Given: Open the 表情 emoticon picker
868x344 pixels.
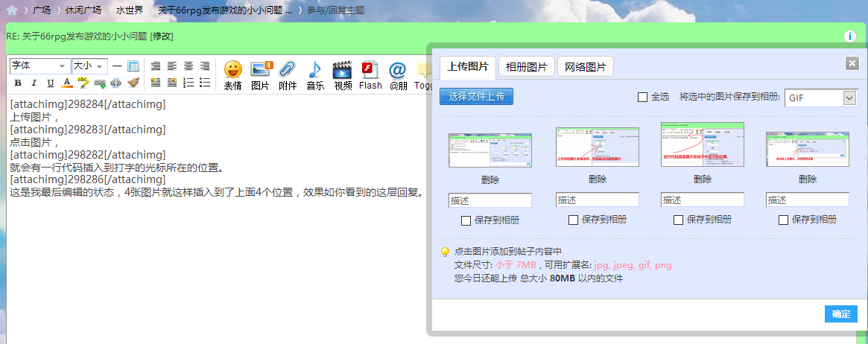Looking at the screenshot, I should point(233,75).
